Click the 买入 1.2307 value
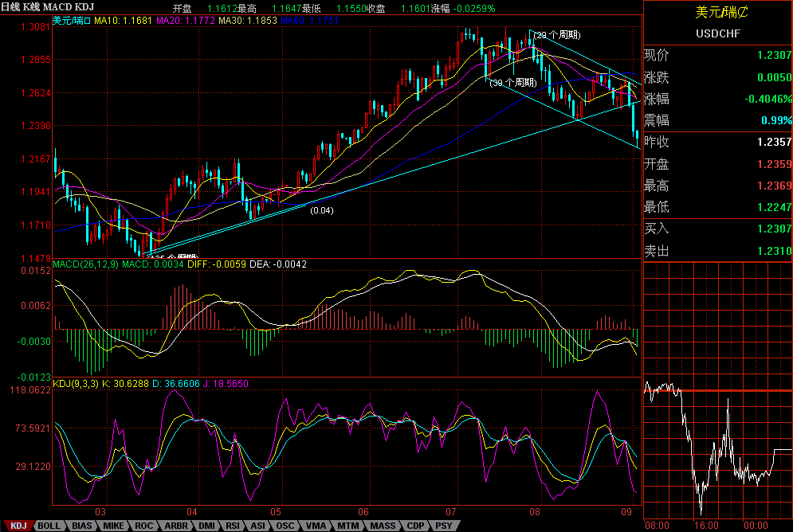Image resolution: width=793 pixels, height=532 pixels. pyautogui.click(x=775, y=229)
